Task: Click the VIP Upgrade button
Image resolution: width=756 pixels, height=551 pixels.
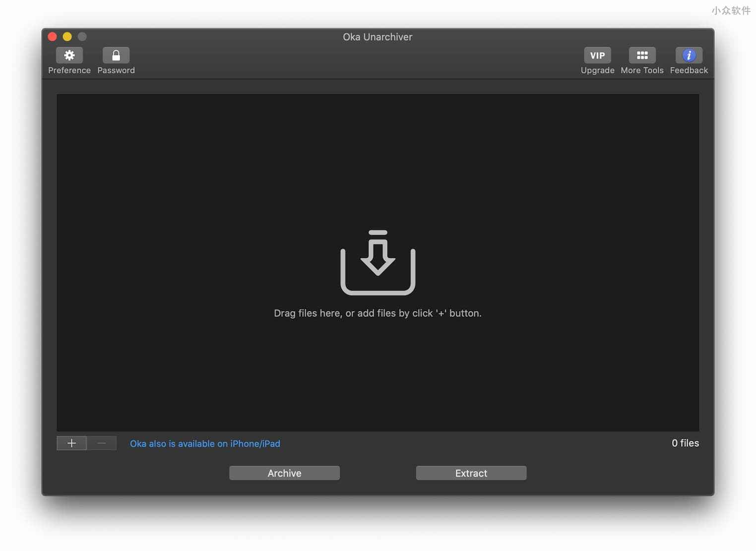Action: pyautogui.click(x=597, y=55)
